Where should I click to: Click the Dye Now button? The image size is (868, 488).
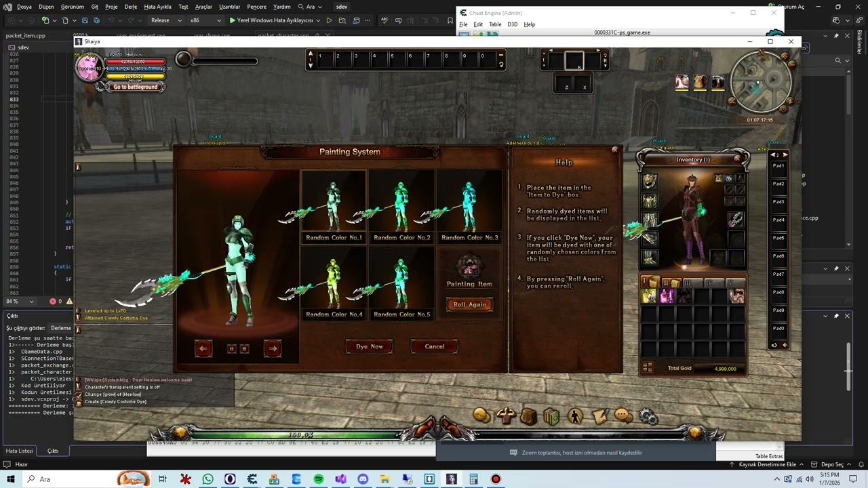(370, 346)
